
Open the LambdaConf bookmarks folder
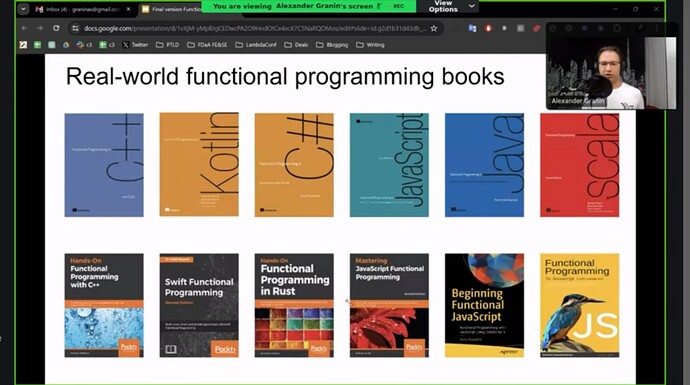256,45
